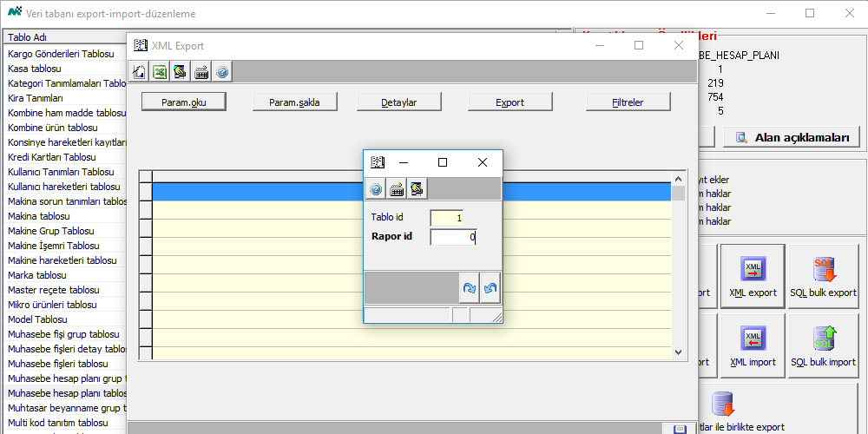Select 'Master reçete tablosu' row

coord(65,290)
